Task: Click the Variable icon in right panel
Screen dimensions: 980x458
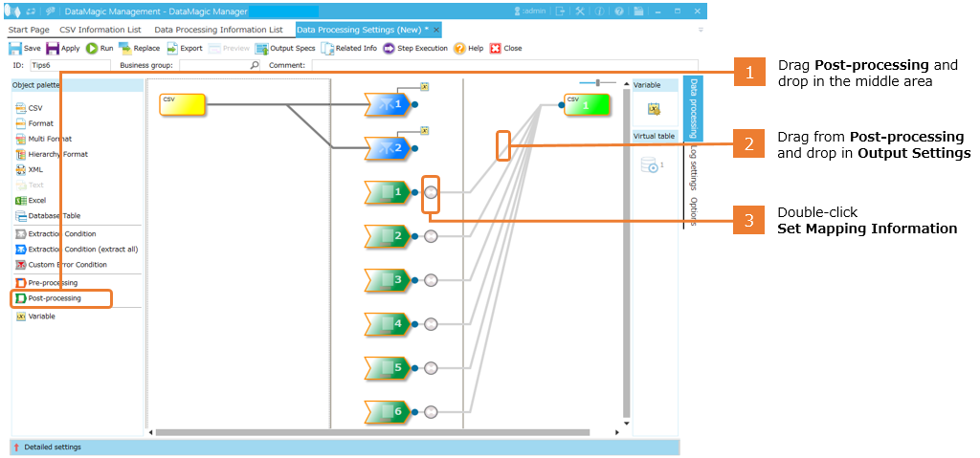Action: click(654, 109)
